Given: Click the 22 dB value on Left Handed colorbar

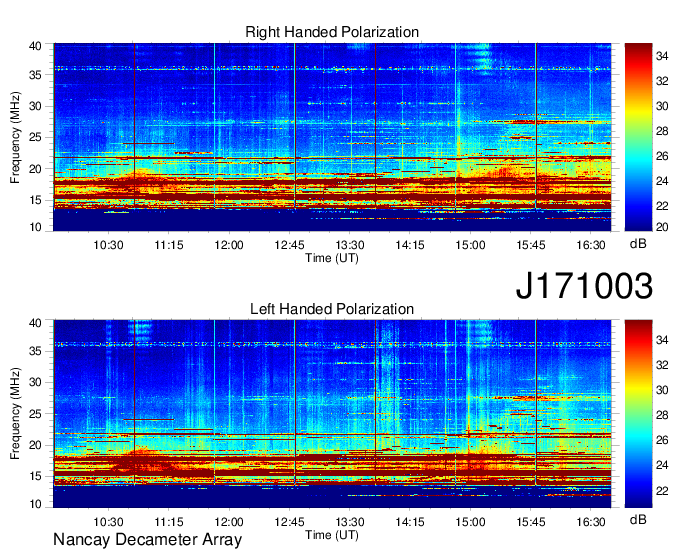Looking at the screenshot, I should [662, 491].
